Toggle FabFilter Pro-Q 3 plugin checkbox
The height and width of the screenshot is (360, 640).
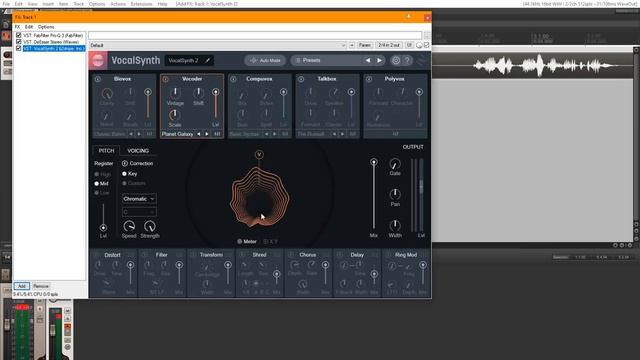(x=18, y=36)
